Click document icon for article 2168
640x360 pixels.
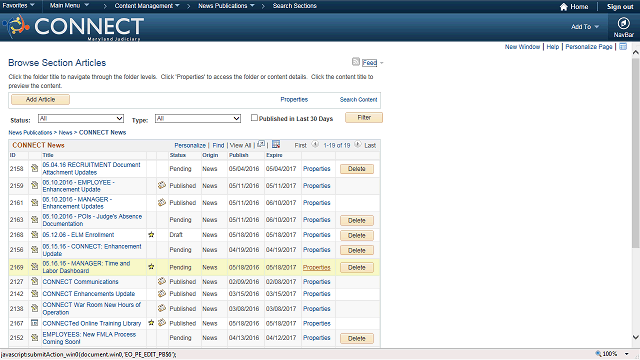point(35,235)
